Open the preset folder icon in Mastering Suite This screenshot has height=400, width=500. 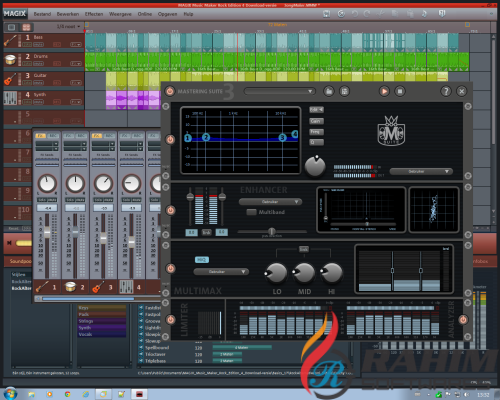[x=329, y=91]
